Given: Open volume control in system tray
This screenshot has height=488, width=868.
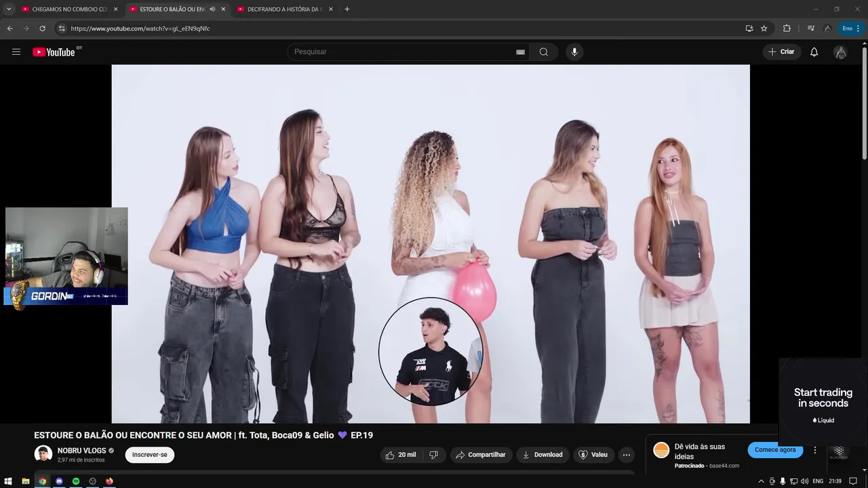Looking at the screenshot, I should click(x=804, y=481).
